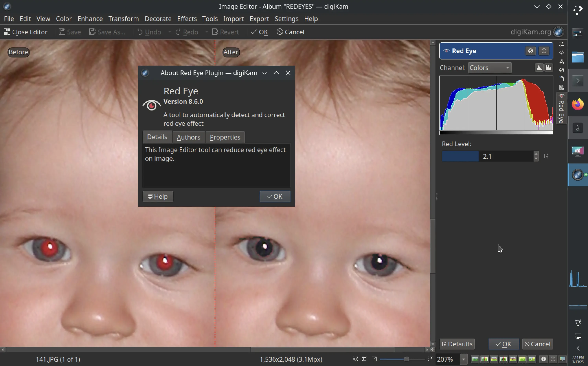Switch histogram to linear scale
588x366 pixels.
point(539,68)
